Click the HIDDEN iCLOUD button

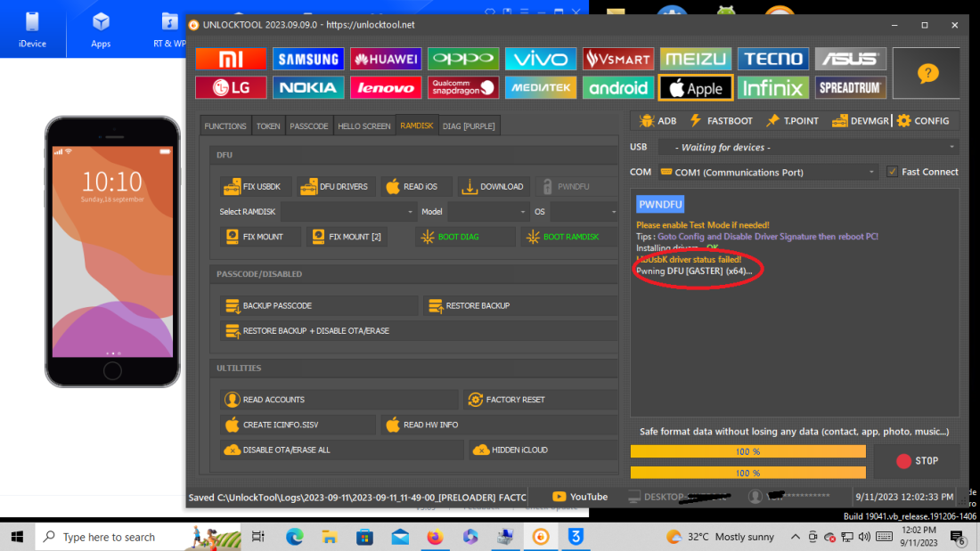click(543, 450)
